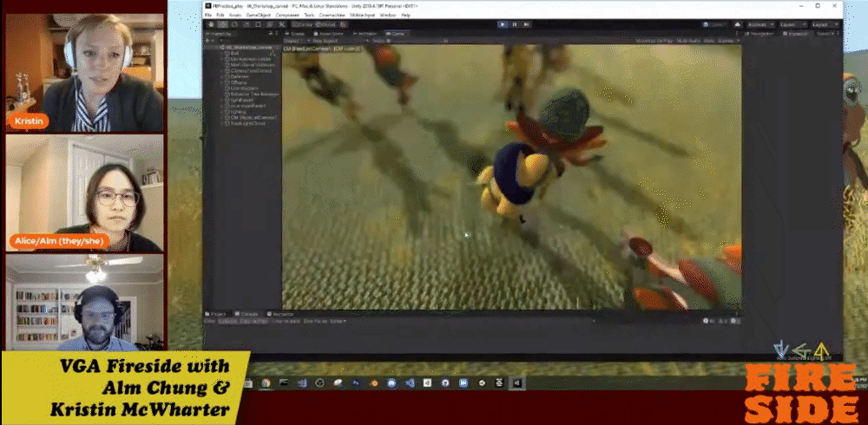Screen dimensions: 868x425
Task: Click the Hierarchy add (+) button
Action: pos(207,41)
